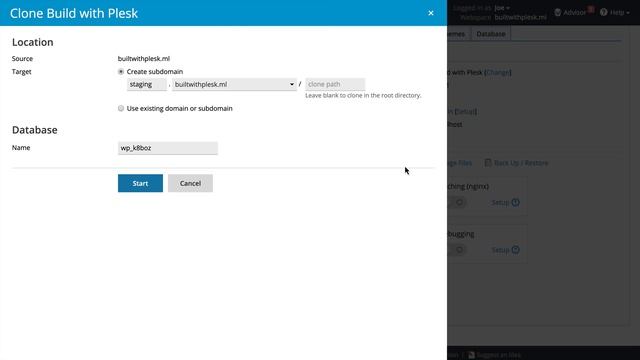The width and height of the screenshot is (640, 360).
Task: Toggle the nginx caching switch
Action: (457, 202)
